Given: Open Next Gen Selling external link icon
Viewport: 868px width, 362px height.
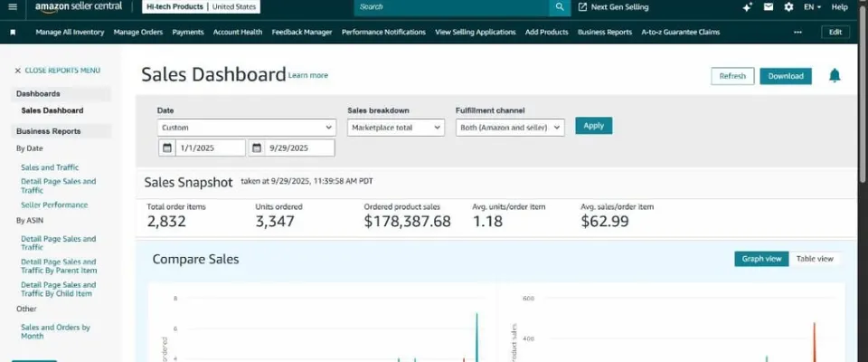Looking at the screenshot, I should click(x=582, y=7).
